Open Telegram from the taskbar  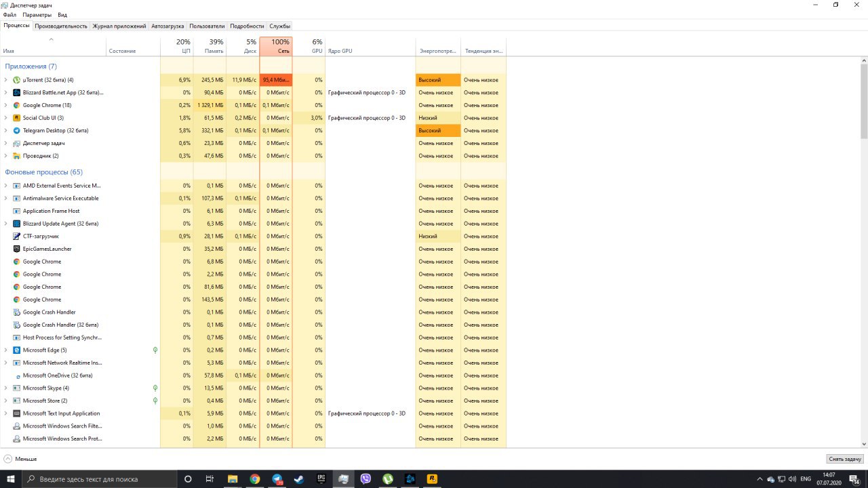(277, 479)
